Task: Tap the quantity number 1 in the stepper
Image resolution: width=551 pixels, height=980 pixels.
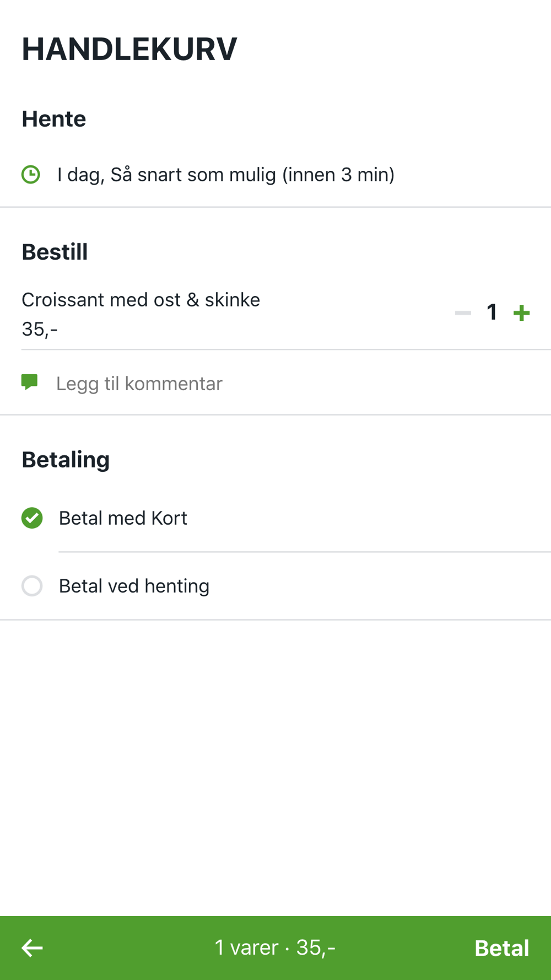Action: pyautogui.click(x=492, y=313)
